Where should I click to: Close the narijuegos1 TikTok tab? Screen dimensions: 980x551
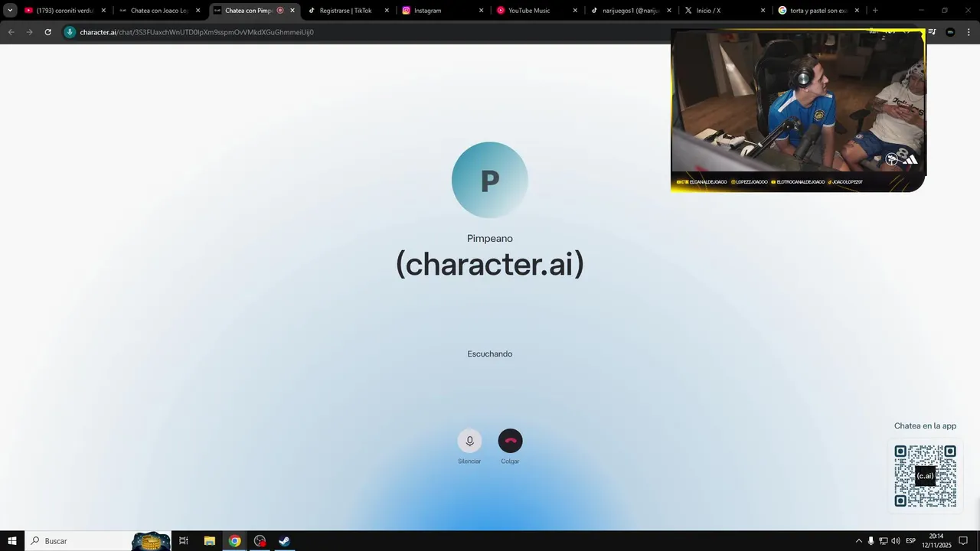point(669,11)
